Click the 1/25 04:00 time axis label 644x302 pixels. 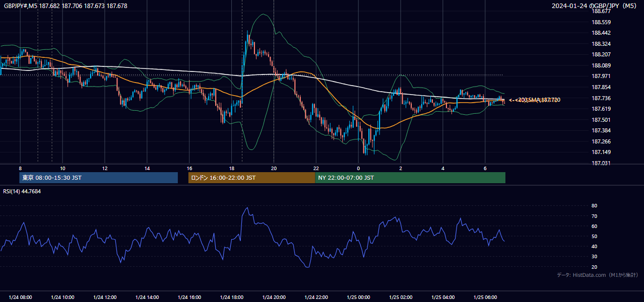(443, 297)
